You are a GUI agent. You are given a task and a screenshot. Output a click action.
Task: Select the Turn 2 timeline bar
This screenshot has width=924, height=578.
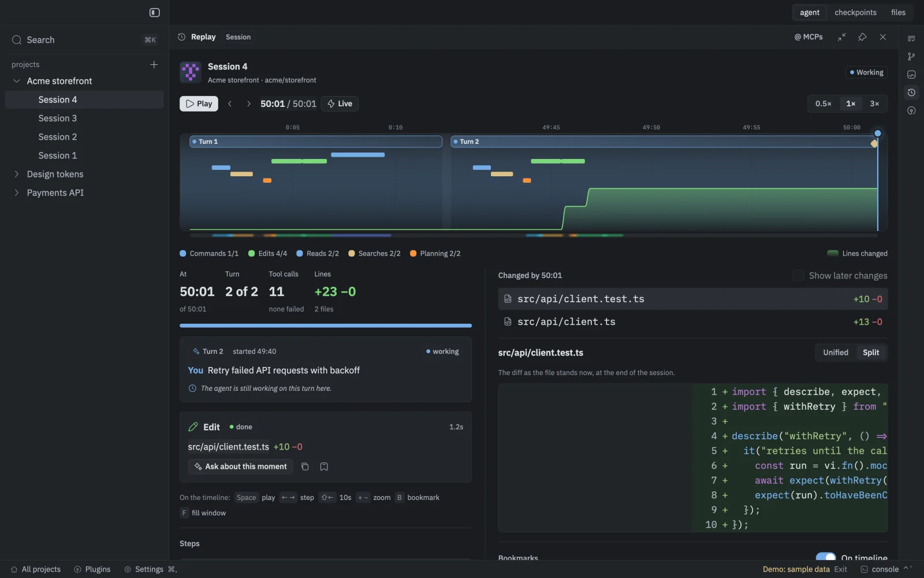(664, 142)
